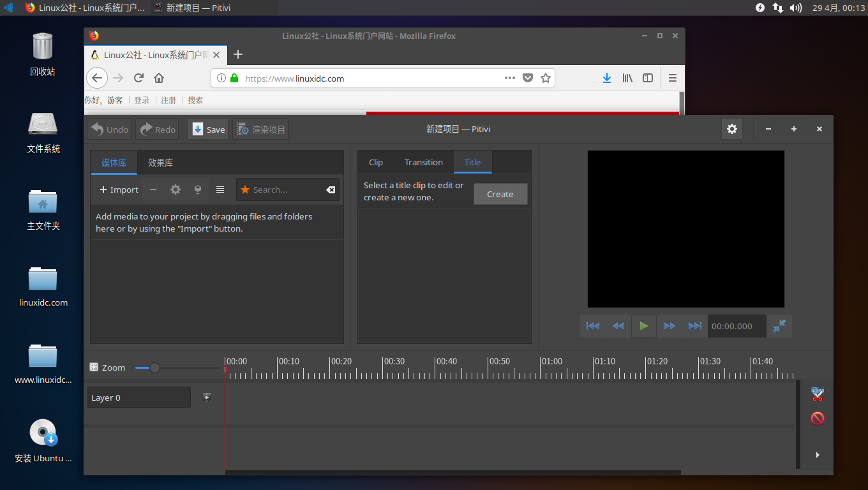Click the 搜索 link in Firefox page
This screenshot has height=490, width=868.
click(x=195, y=100)
